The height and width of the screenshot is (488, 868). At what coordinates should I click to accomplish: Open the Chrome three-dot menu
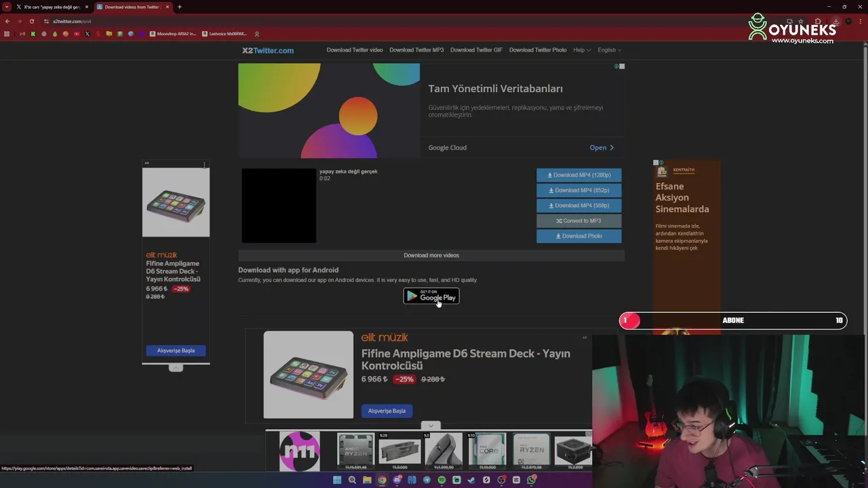[860, 21]
